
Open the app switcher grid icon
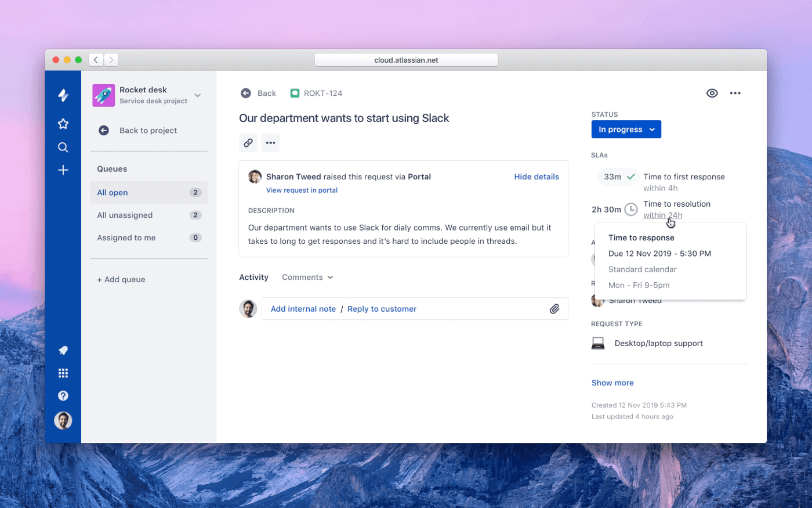click(63, 373)
